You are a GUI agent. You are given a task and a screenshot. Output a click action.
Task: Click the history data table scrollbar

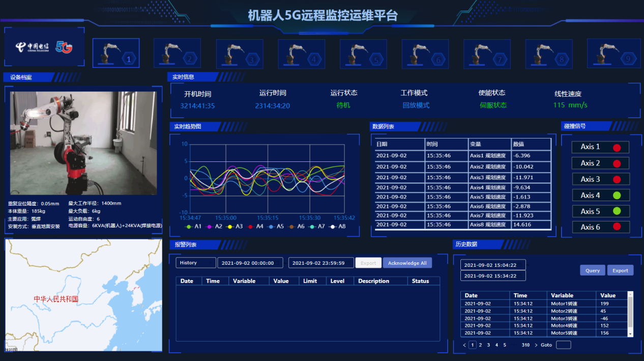[x=630, y=313]
